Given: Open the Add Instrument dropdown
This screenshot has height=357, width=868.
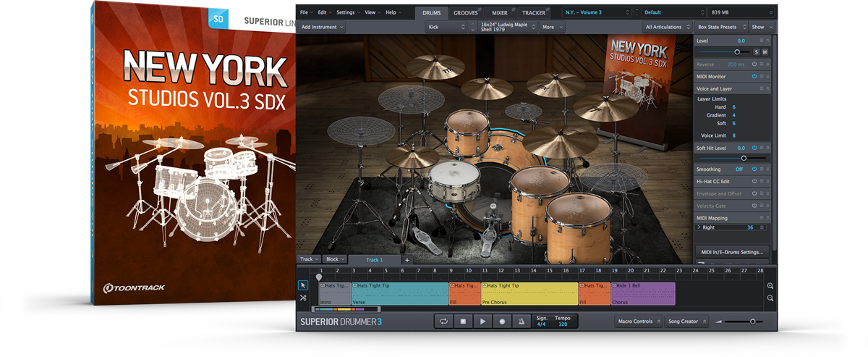Looking at the screenshot, I should (323, 27).
